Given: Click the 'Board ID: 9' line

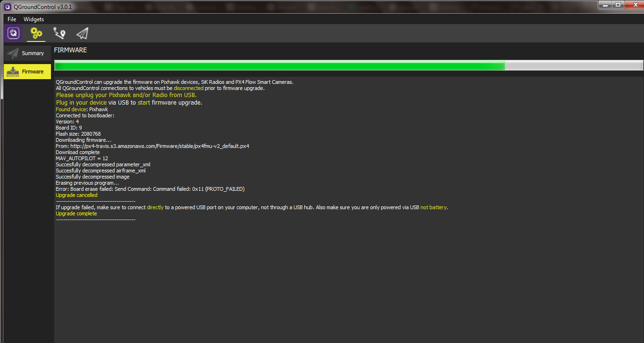Looking at the screenshot, I should point(69,128).
